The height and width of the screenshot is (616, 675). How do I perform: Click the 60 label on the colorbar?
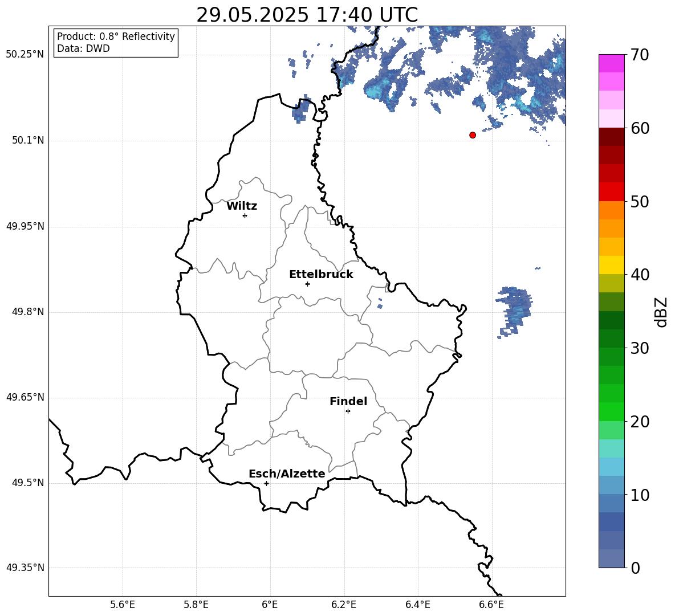[x=639, y=128]
